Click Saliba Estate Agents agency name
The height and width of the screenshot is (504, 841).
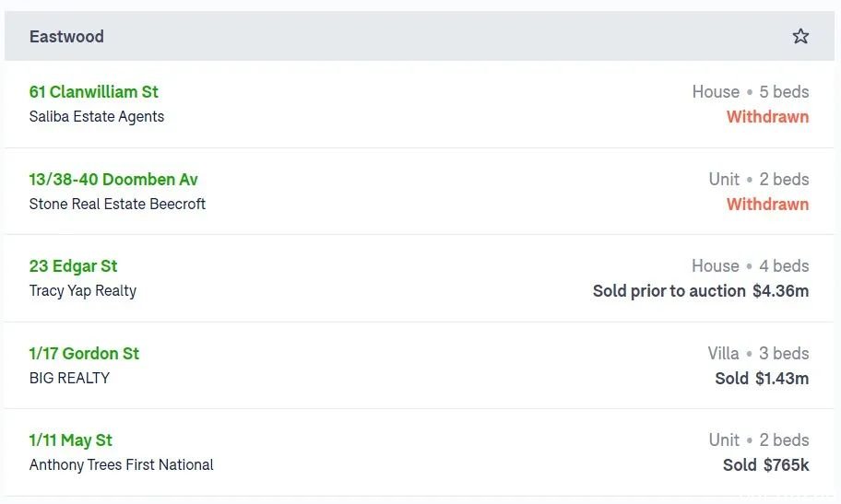click(97, 117)
